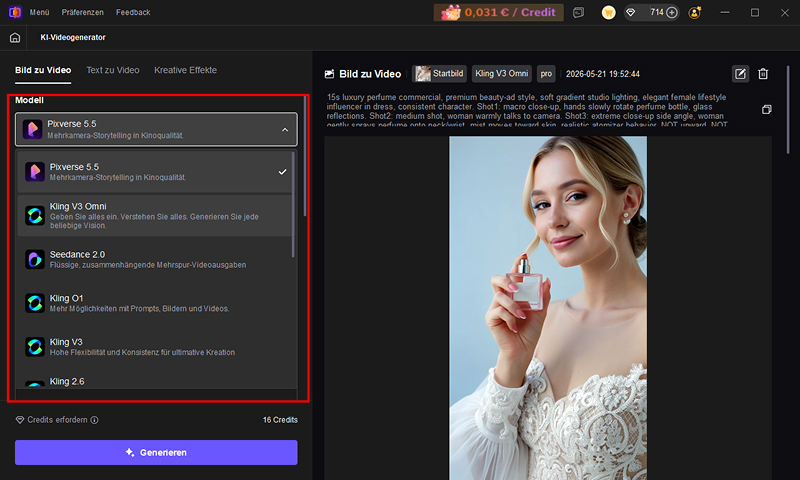Viewport: 800px width, 480px height.
Task: Open the Kreative Effekte tab
Action: click(x=185, y=70)
